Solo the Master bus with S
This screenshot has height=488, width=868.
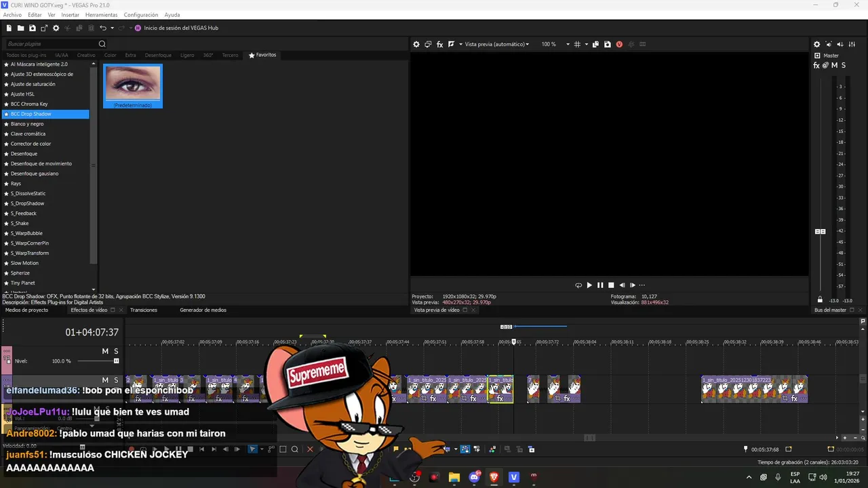click(x=843, y=66)
